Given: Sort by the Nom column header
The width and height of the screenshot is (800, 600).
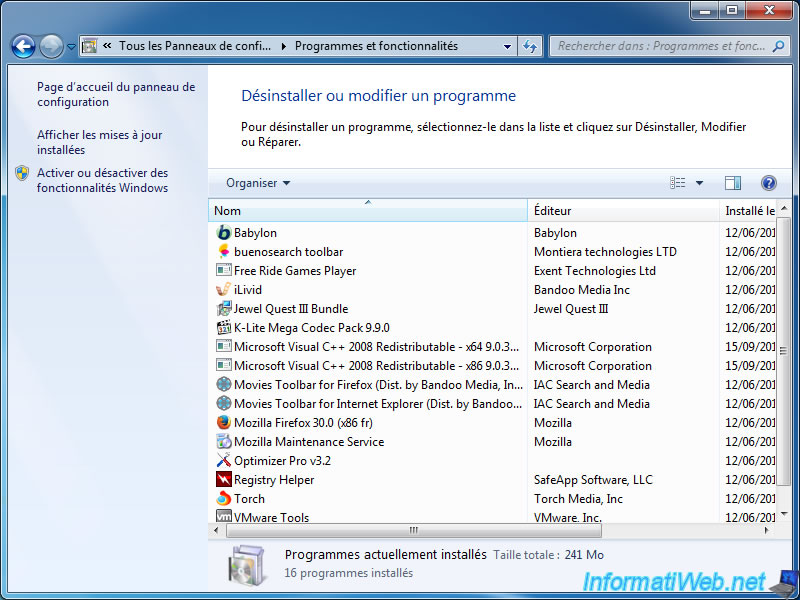Looking at the screenshot, I should [x=368, y=211].
